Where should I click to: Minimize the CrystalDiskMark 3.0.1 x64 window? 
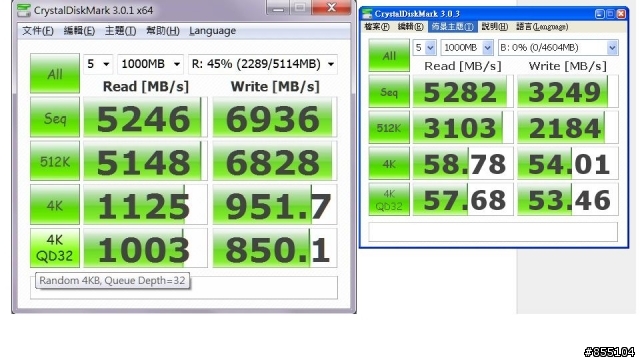(278, 7)
